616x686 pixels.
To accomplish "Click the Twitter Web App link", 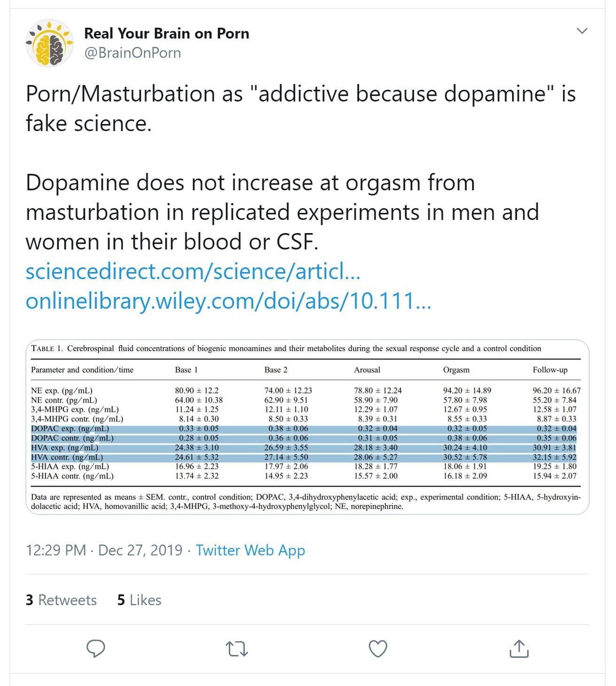I will [x=250, y=550].
